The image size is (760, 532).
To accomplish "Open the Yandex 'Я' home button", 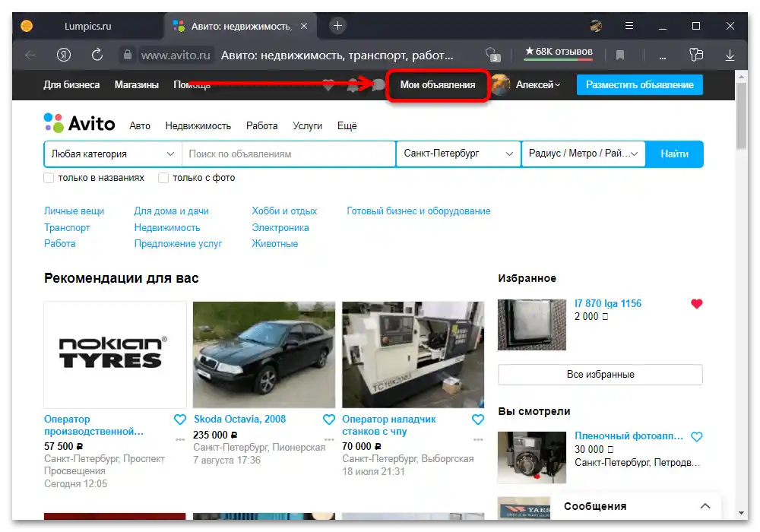I will tap(64, 55).
